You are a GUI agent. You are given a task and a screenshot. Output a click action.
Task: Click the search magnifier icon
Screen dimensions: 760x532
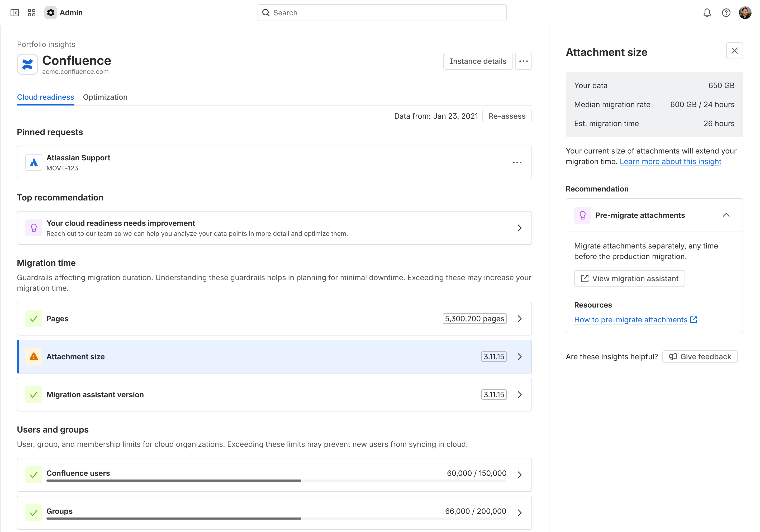(x=266, y=13)
